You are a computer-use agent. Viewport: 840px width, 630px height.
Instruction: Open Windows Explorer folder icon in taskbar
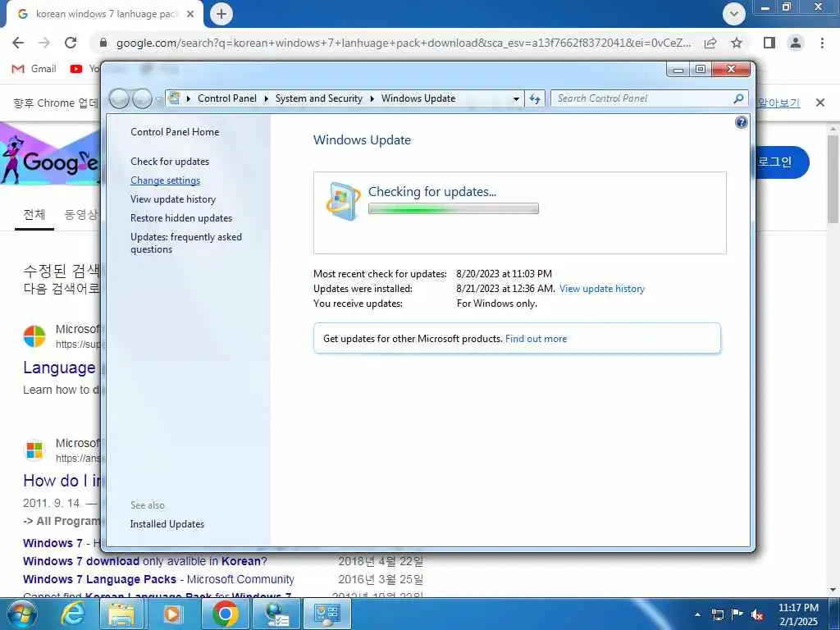(x=121, y=614)
